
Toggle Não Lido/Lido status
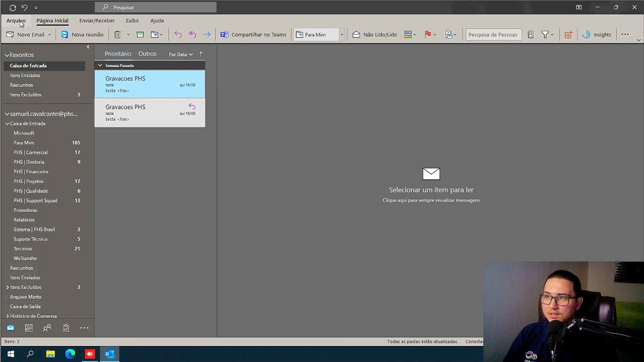375,34
